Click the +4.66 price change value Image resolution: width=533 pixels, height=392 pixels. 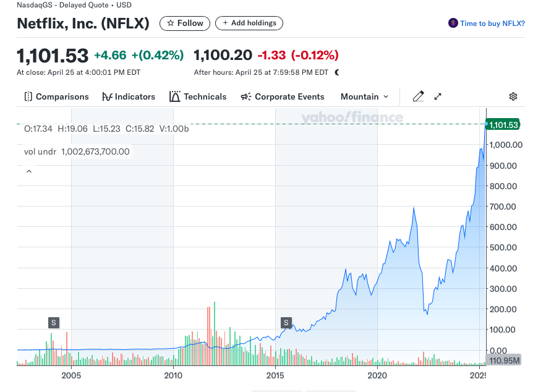pyautogui.click(x=110, y=55)
